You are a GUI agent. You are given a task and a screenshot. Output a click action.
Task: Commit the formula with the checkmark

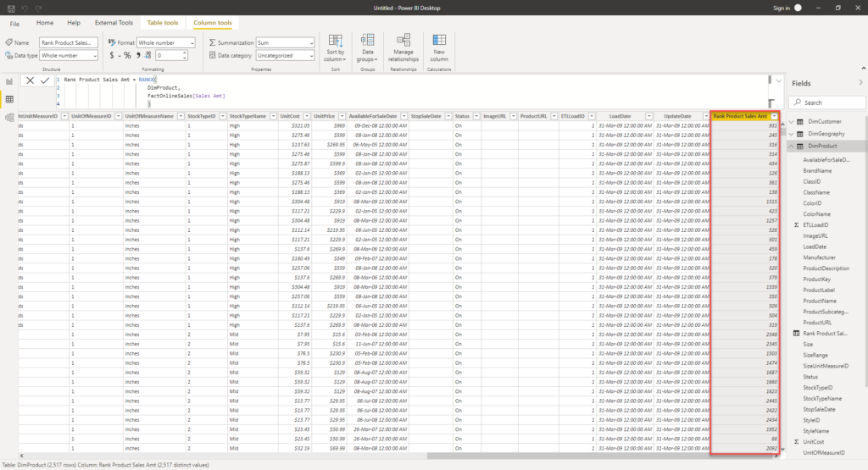[45, 80]
